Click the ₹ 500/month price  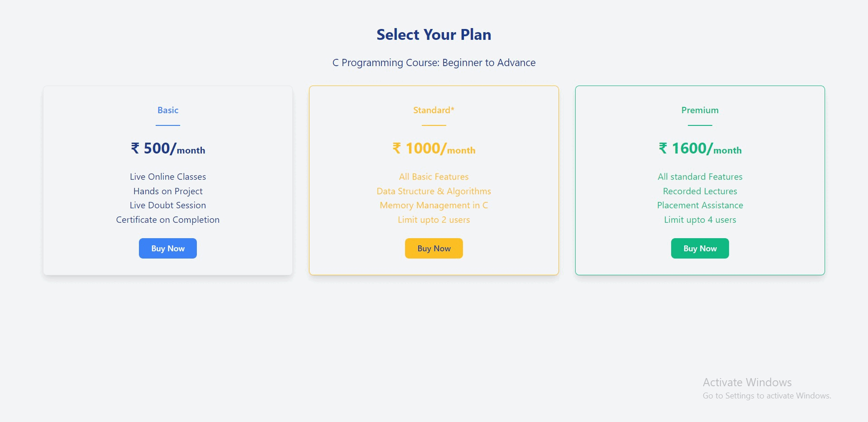point(168,149)
